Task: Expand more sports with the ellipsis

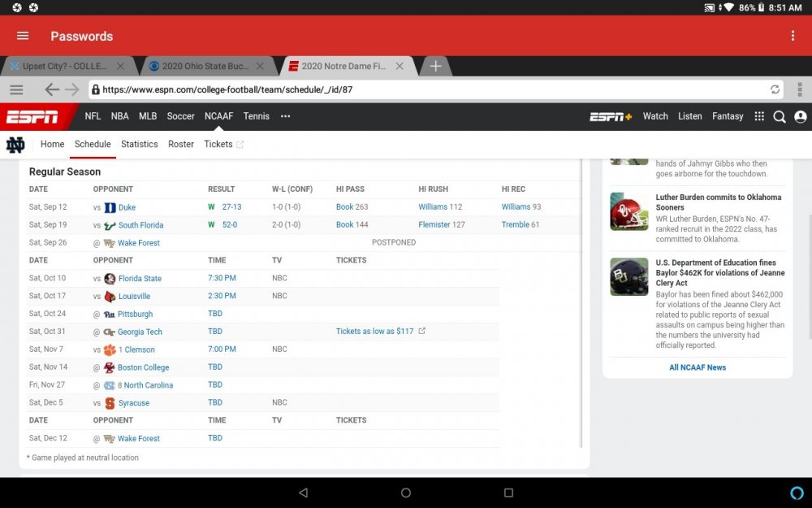Action: click(285, 116)
